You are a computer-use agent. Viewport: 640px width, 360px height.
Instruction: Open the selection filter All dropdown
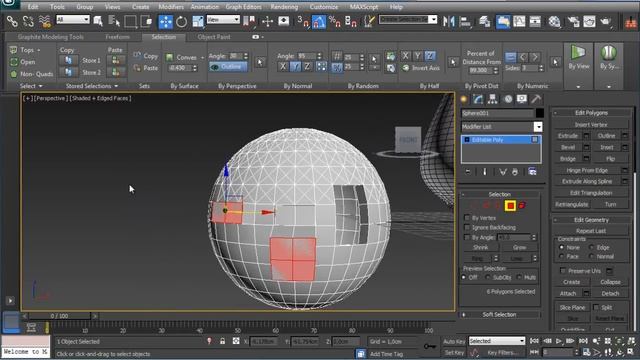(x=73, y=19)
